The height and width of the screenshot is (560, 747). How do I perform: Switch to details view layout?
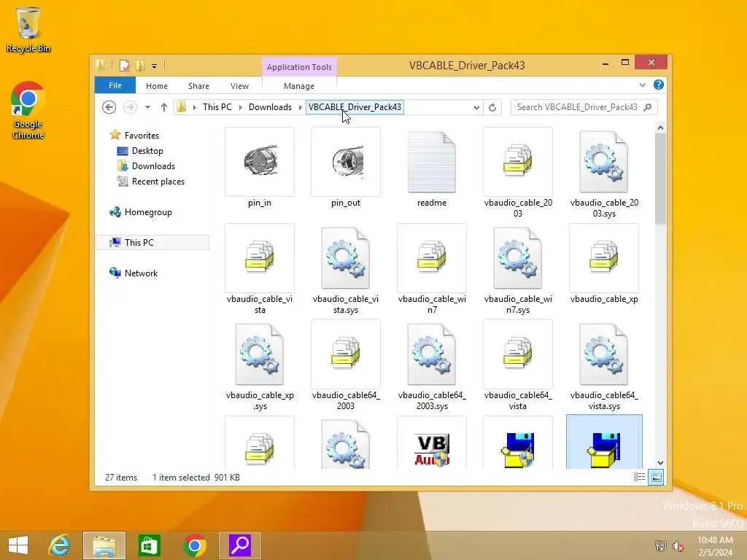pyautogui.click(x=639, y=477)
